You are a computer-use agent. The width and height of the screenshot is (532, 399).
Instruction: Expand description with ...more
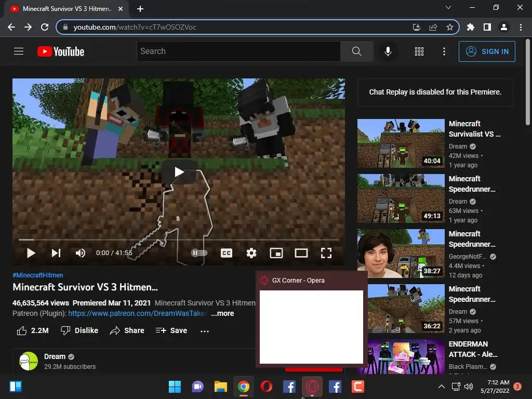click(222, 313)
